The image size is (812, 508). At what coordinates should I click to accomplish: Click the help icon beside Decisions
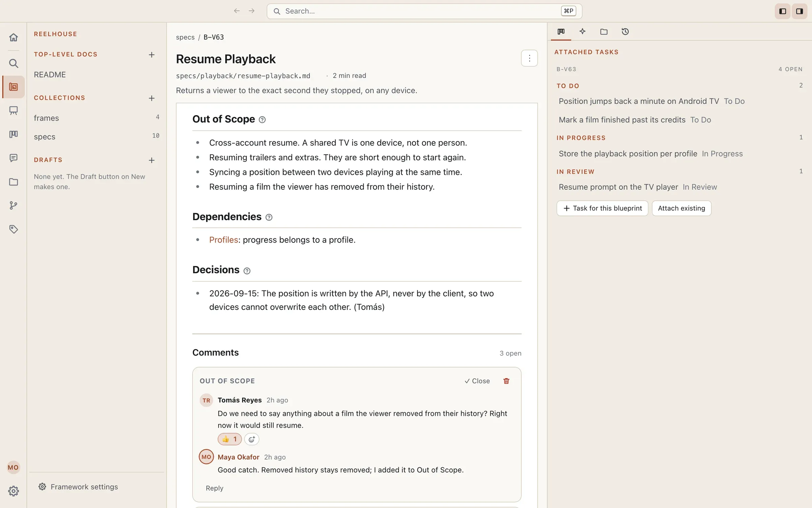point(247,271)
